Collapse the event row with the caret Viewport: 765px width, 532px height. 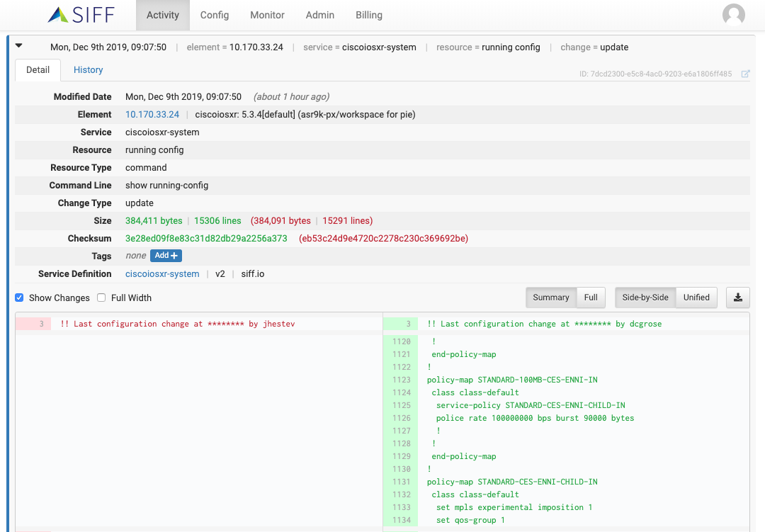pos(18,46)
